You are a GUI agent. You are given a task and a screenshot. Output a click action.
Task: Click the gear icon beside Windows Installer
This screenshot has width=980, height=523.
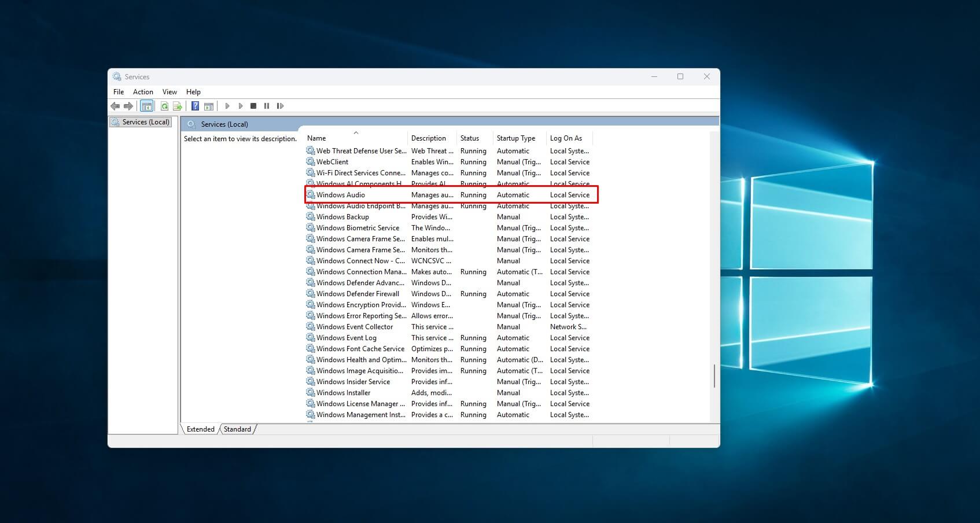(x=311, y=392)
